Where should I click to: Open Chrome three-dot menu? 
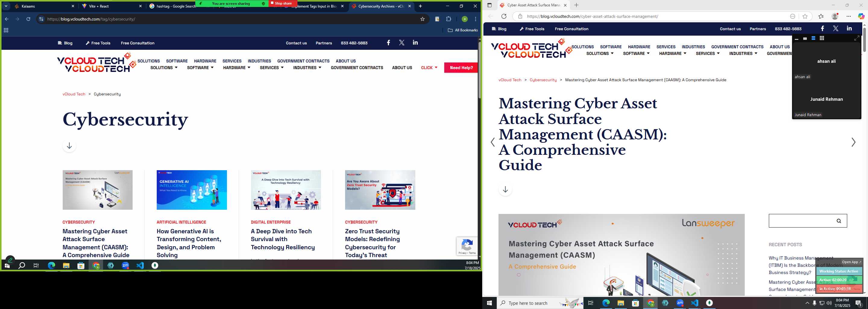pyautogui.click(x=476, y=19)
